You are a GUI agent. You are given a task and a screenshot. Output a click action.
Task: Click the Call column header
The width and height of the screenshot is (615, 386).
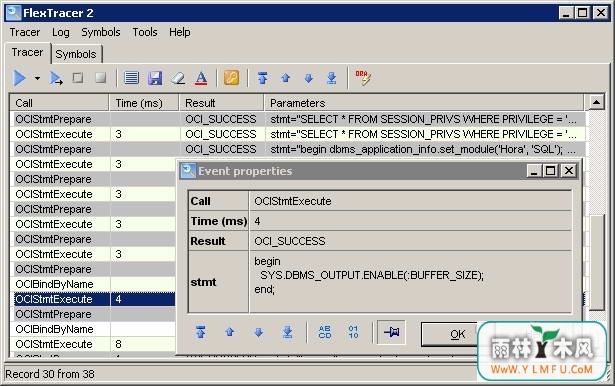59,103
